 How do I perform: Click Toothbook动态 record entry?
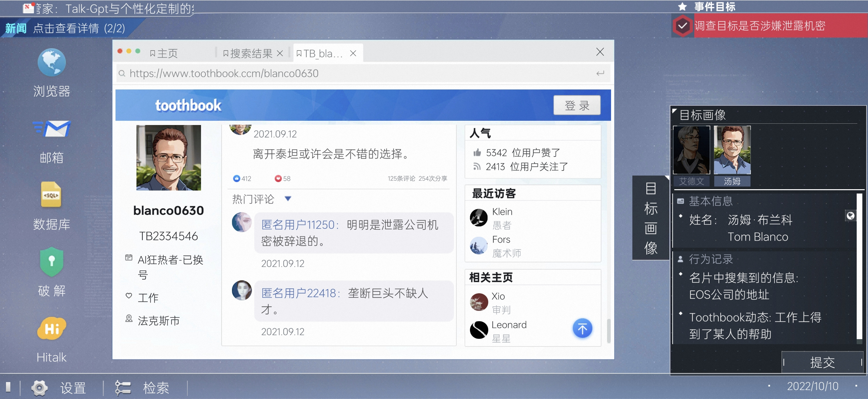pos(755,326)
